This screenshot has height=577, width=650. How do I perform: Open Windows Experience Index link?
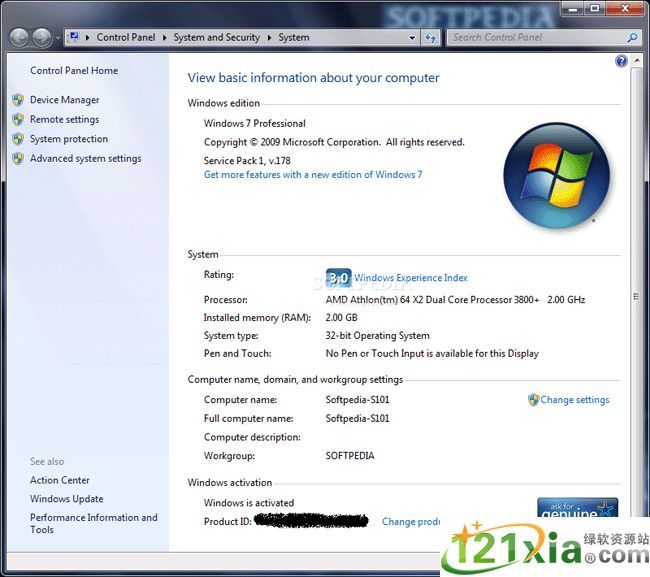pos(410,278)
